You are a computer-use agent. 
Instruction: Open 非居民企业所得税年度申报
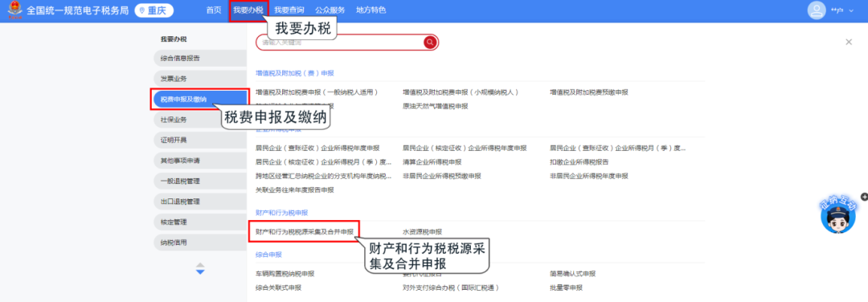click(589, 176)
